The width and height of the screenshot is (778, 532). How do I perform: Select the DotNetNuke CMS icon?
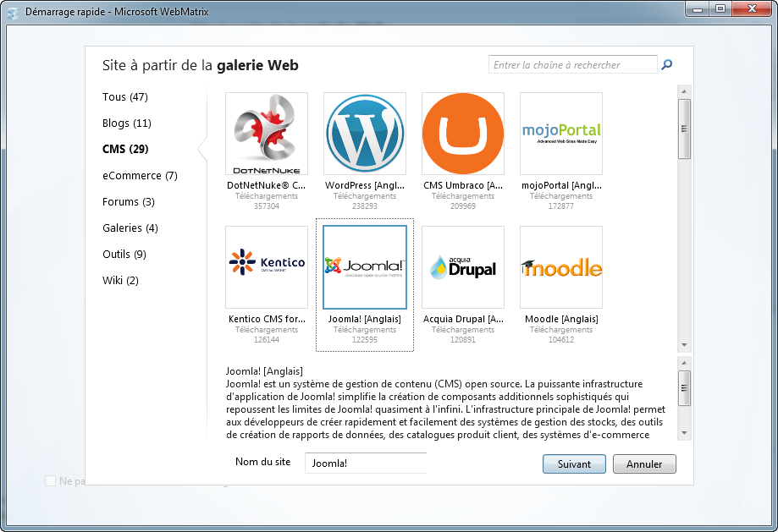266,133
